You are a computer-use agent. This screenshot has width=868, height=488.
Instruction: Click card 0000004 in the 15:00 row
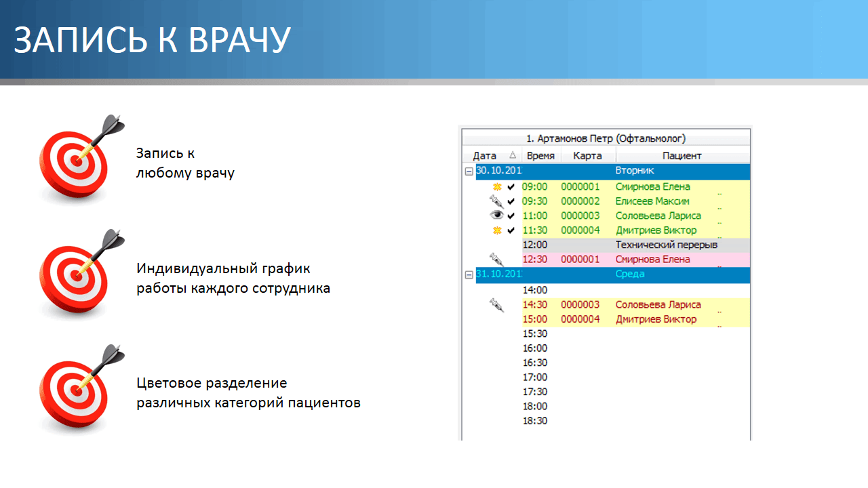tap(580, 319)
